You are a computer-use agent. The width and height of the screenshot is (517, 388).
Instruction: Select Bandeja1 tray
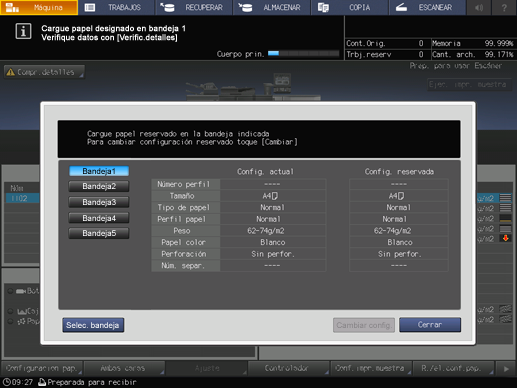coord(99,171)
